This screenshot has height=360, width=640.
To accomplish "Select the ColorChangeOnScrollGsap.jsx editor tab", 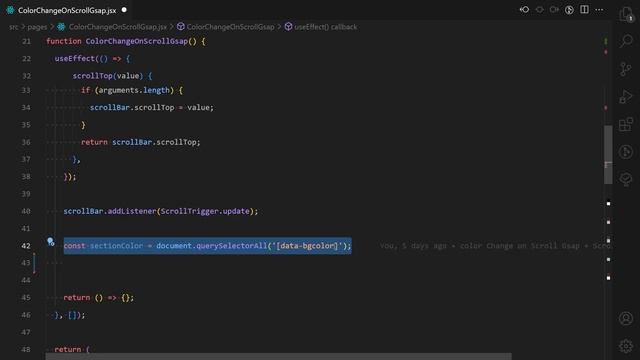I will pyautogui.click(x=67, y=10).
